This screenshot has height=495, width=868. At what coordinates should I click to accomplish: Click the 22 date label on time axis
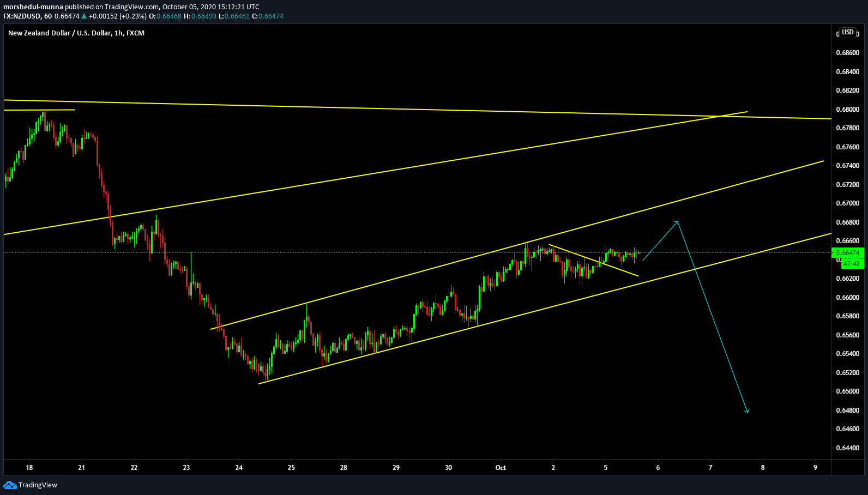point(134,468)
